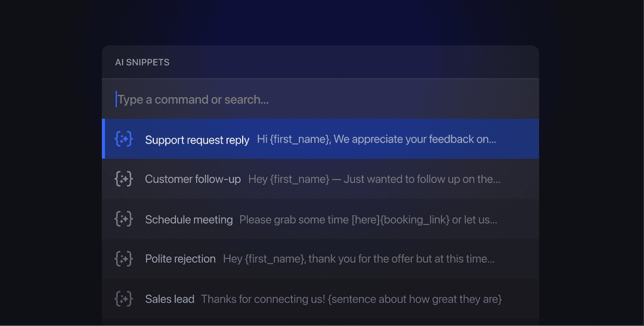
Task: Click the 'Thanks for connecting us!' preview text
Action: pos(262,299)
